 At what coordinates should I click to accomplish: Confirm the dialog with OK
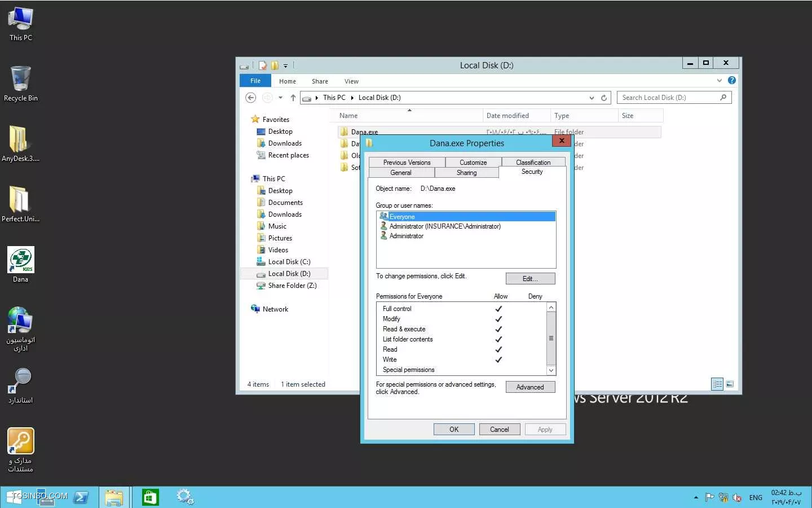coord(454,430)
